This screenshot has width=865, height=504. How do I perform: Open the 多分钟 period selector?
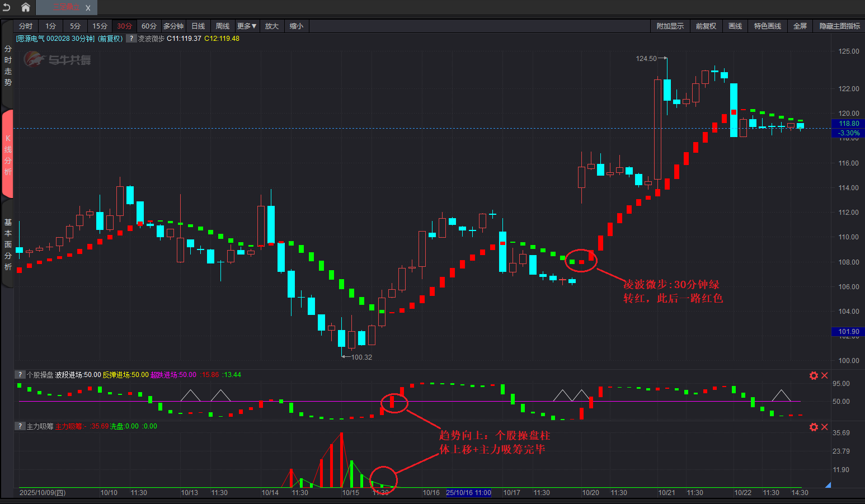tap(173, 26)
